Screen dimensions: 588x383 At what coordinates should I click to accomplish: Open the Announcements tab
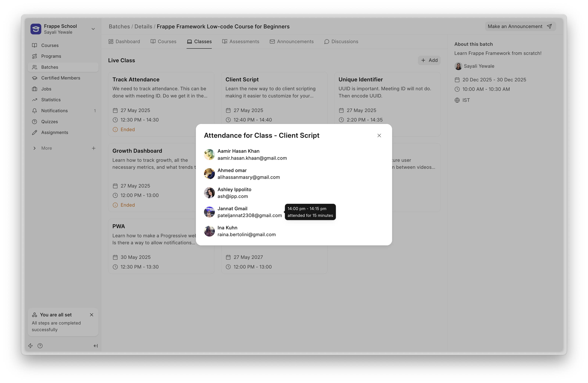click(x=292, y=41)
